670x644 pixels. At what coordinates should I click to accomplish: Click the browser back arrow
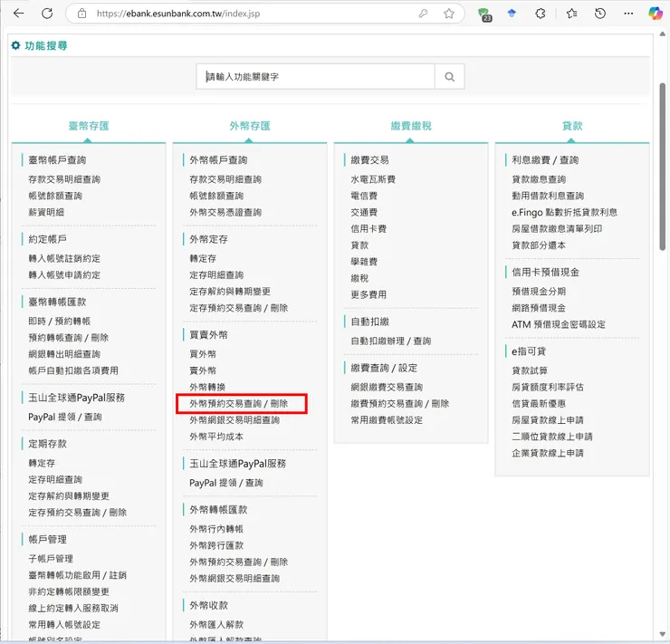pos(18,14)
